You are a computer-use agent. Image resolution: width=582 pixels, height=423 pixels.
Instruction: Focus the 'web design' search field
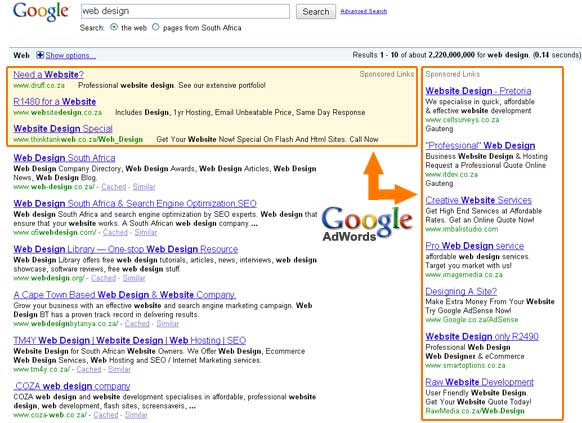pyautogui.click(x=185, y=11)
